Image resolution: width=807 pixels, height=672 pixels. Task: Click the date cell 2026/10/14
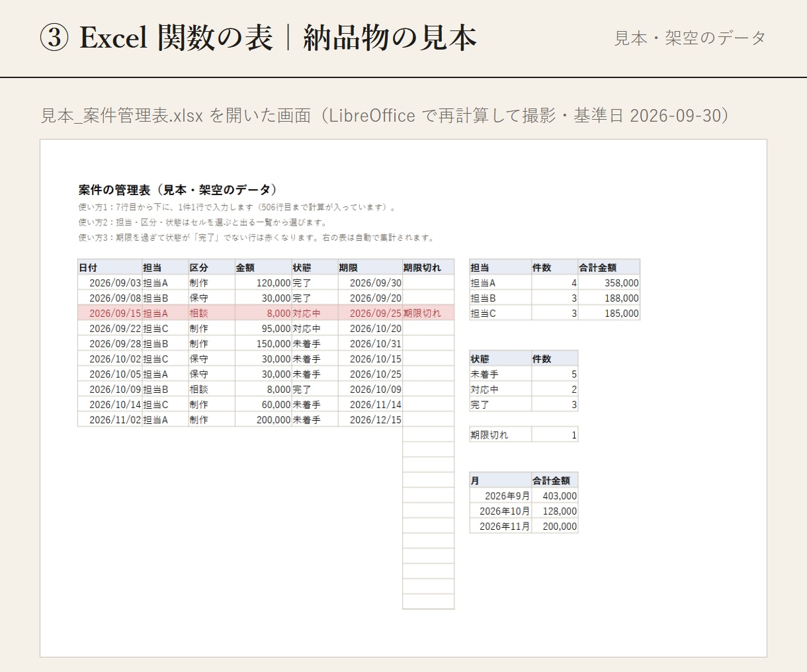coord(110,404)
